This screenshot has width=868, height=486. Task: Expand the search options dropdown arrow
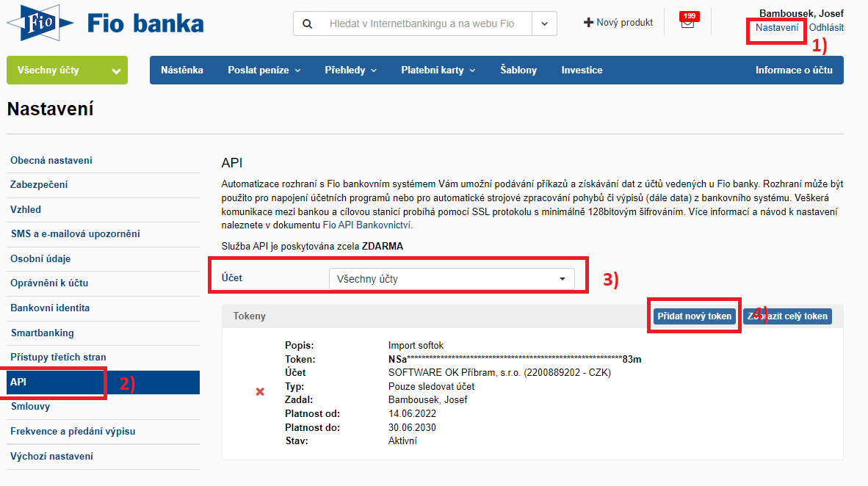tap(544, 23)
